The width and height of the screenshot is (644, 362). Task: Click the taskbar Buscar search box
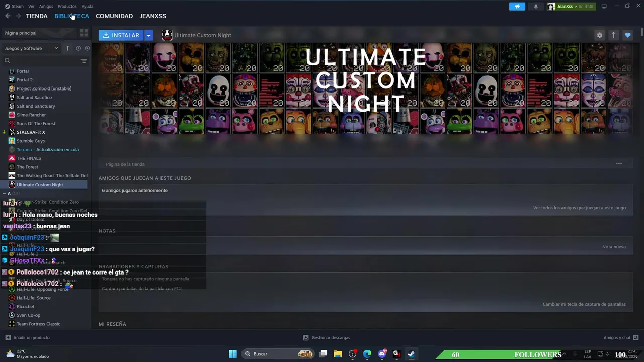278,354
